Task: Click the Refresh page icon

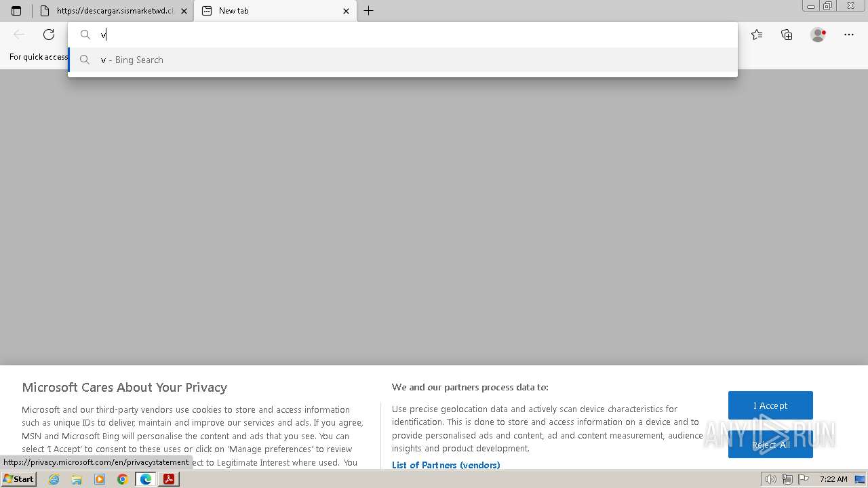Action: point(49,35)
